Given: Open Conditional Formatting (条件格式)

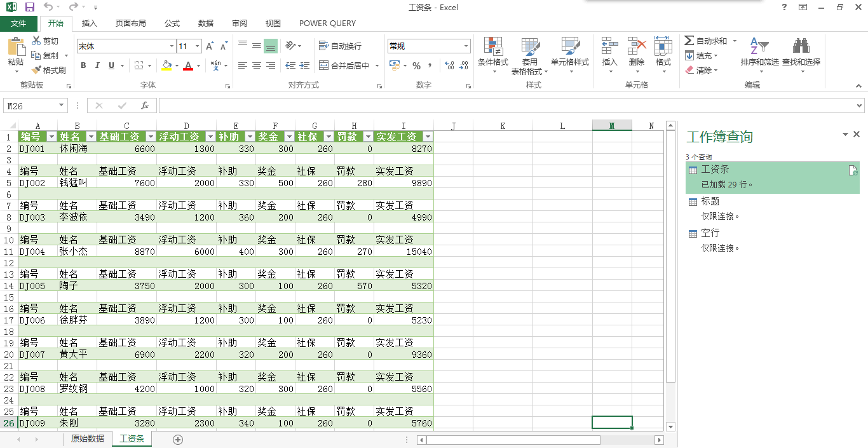Looking at the screenshot, I should (493, 55).
